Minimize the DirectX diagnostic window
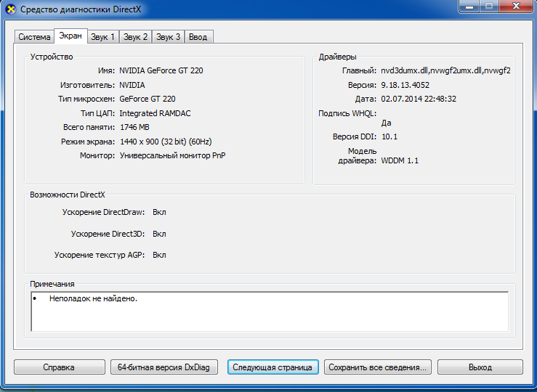Viewport: 537px width, 392px height. pyautogui.click(x=469, y=6)
